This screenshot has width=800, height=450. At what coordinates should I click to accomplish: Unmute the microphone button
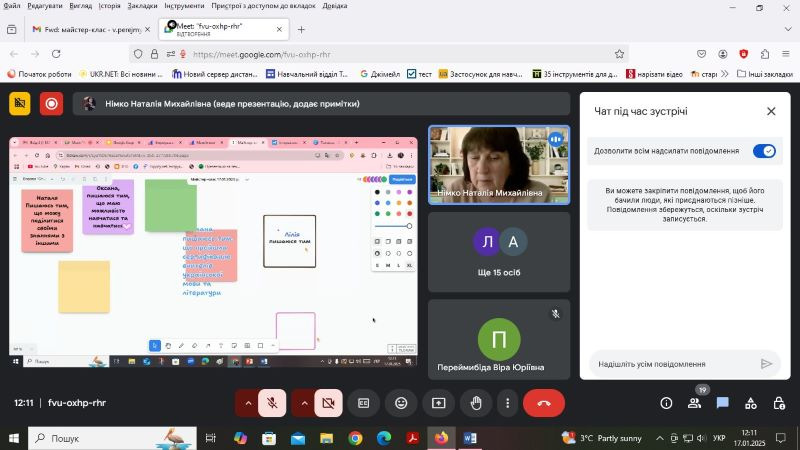point(272,403)
